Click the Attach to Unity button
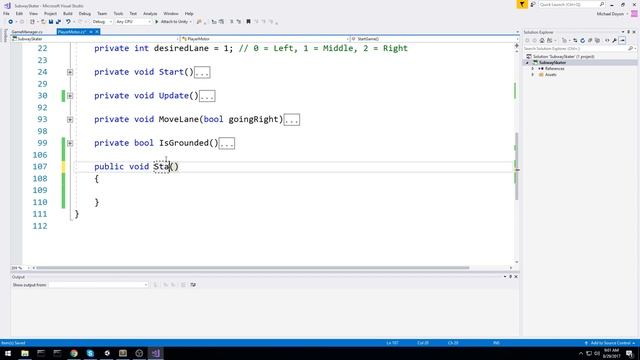The image size is (640, 360). point(173,22)
